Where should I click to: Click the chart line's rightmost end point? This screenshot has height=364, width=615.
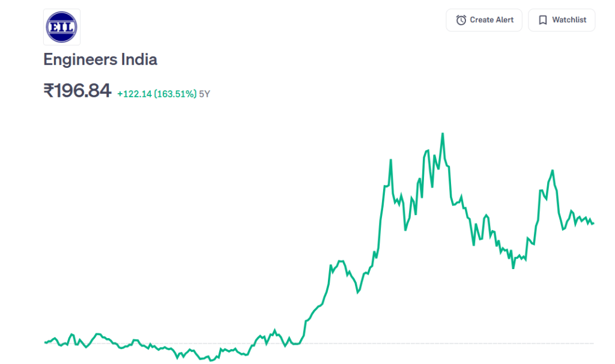coord(593,223)
